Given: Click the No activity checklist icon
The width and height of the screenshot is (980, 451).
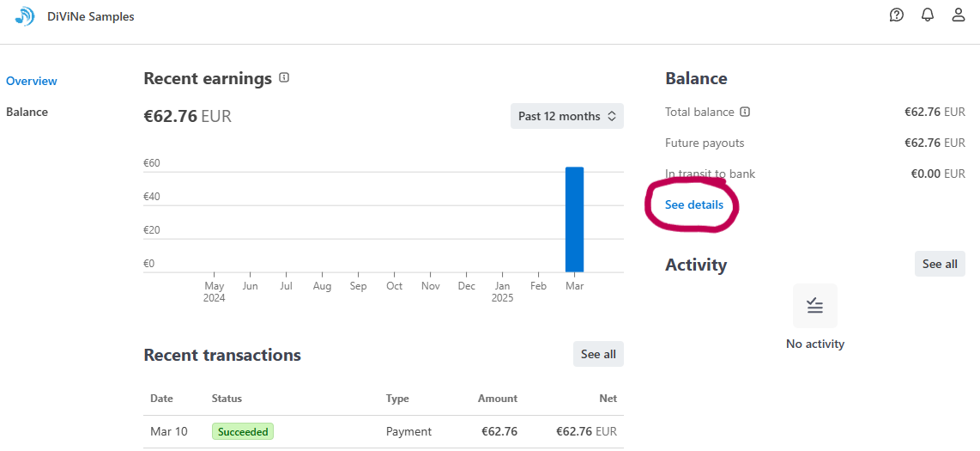Looking at the screenshot, I should (815, 306).
